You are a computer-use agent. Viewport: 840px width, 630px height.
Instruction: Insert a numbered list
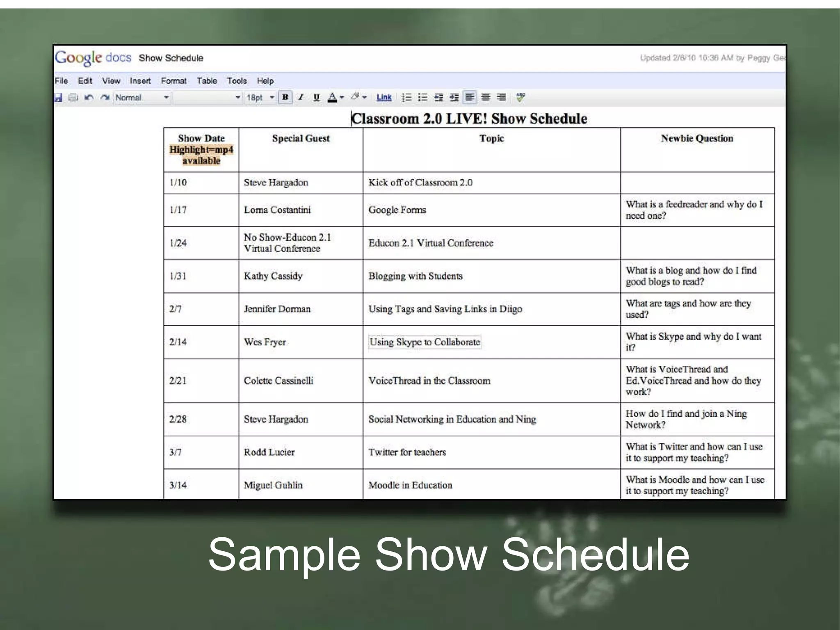click(x=406, y=97)
